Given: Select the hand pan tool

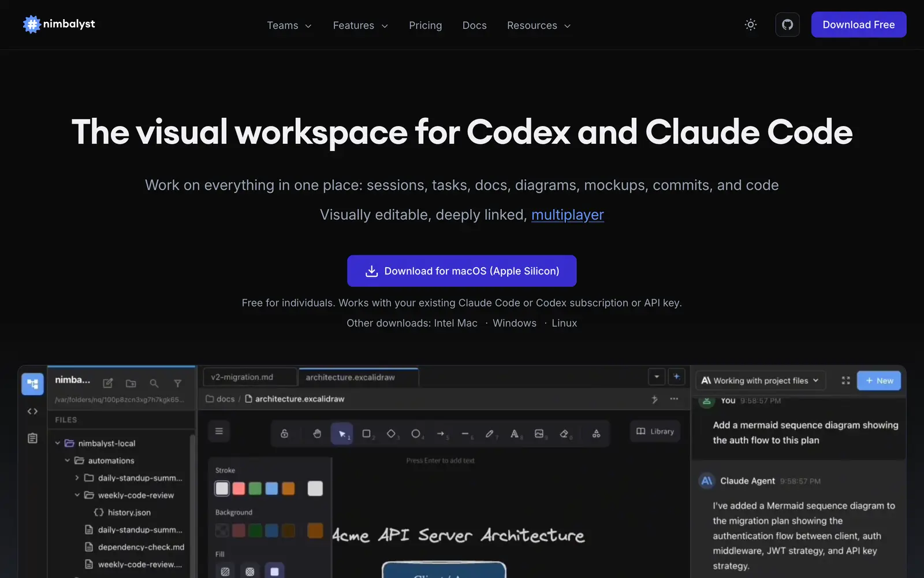Looking at the screenshot, I should [x=317, y=433].
